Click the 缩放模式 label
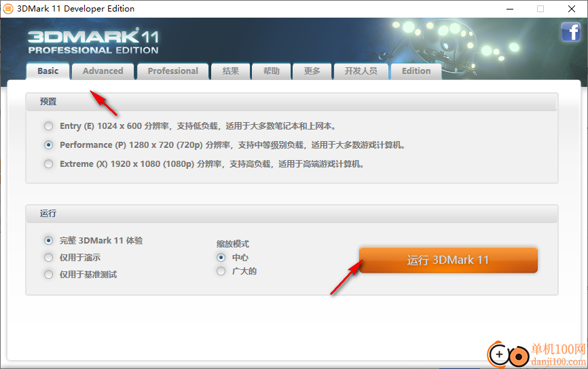This screenshot has width=588, height=369. 233,244
